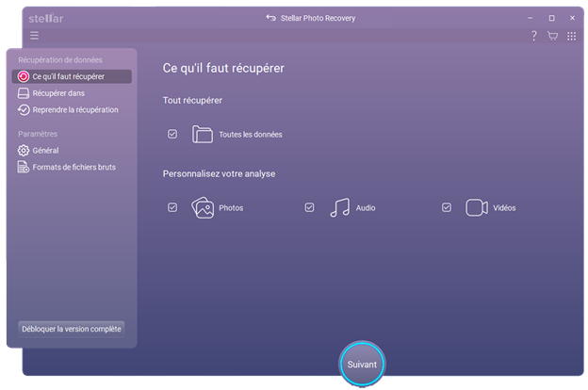Open the apps grid icon
The image size is (588, 390).
pos(571,36)
